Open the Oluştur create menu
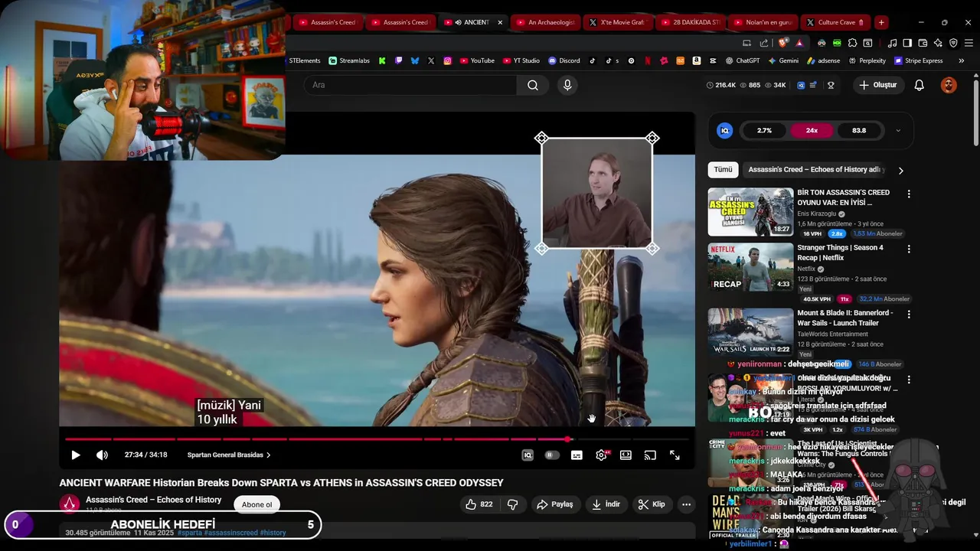The width and height of the screenshot is (980, 551). click(878, 85)
